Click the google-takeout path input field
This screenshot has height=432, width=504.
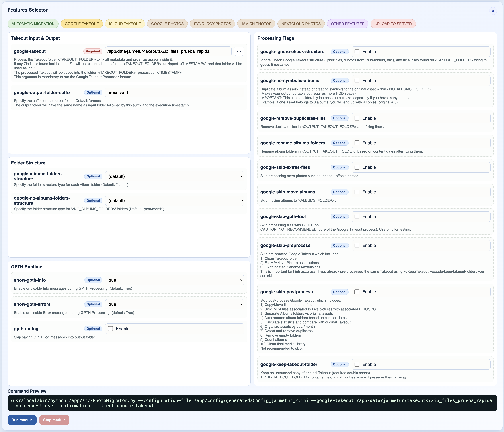tap(168, 51)
